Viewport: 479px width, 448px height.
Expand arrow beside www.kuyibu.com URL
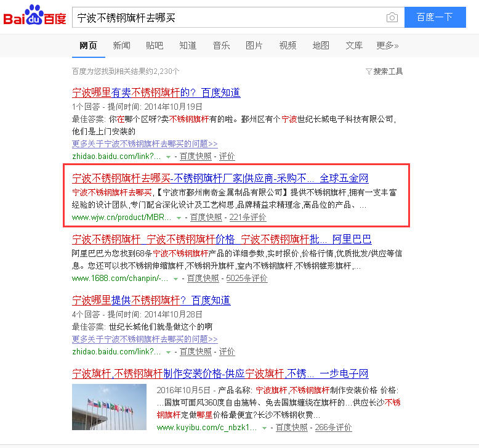[264, 428]
